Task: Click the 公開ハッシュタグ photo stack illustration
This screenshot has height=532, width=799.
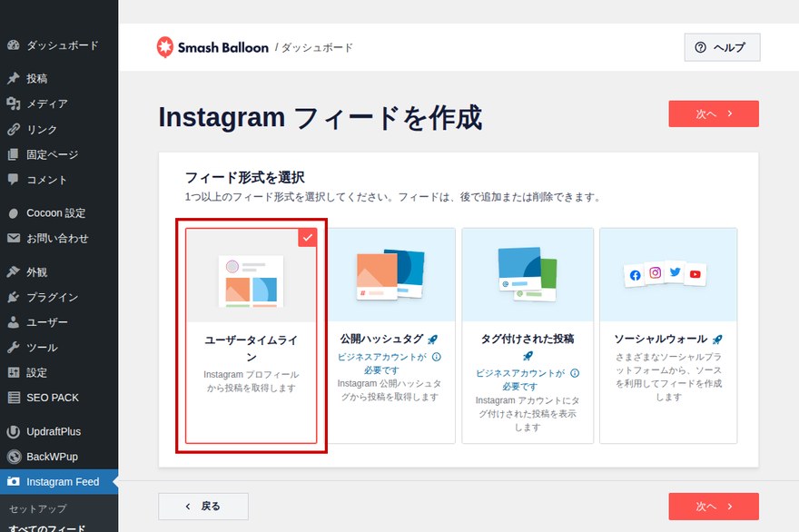Action: click(x=390, y=274)
